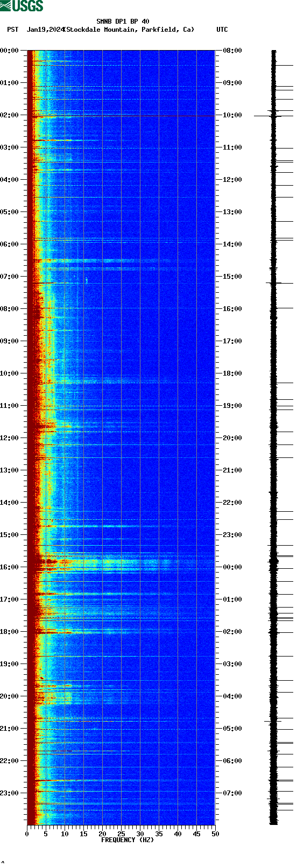Click the UTC timezone label
This screenshot has width=297, height=868.
coord(222,30)
